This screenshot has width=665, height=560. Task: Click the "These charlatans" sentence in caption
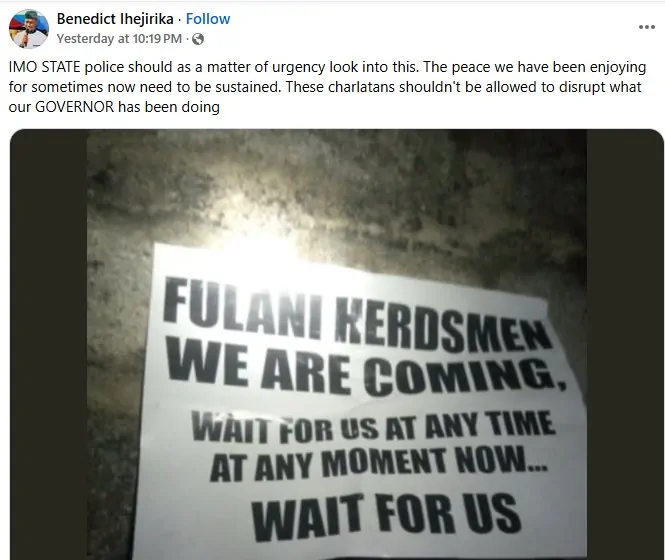(x=324, y=96)
